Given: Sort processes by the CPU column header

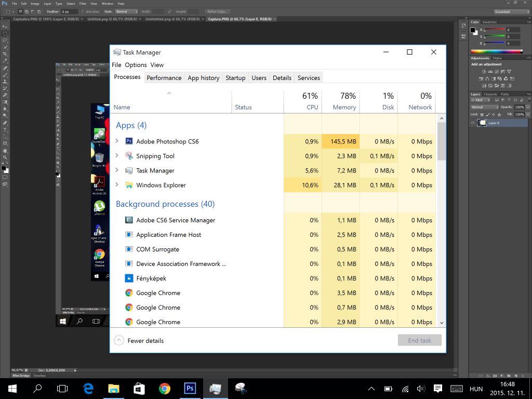Looking at the screenshot, I should [x=303, y=101].
